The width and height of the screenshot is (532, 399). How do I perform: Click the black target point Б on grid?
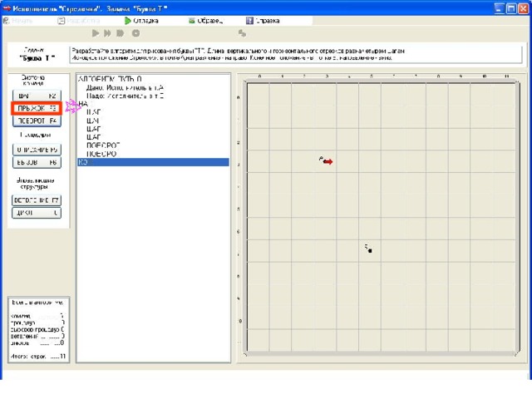pos(370,251)
